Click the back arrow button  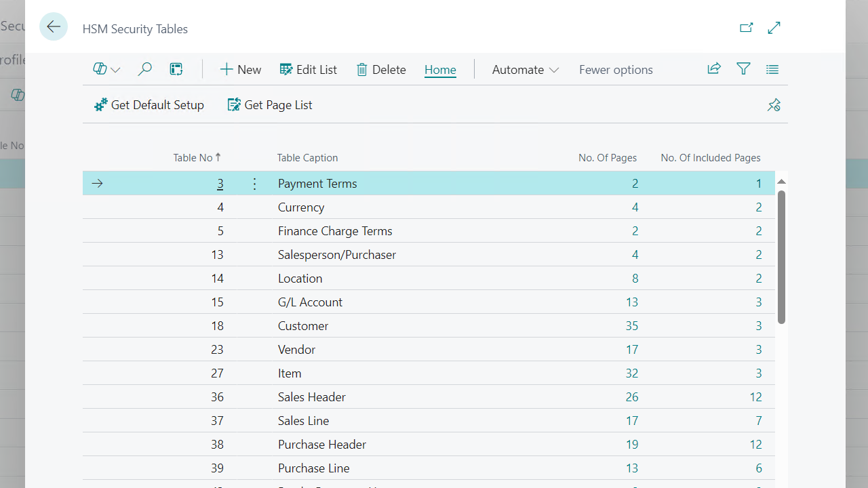(x=54, y=27)
